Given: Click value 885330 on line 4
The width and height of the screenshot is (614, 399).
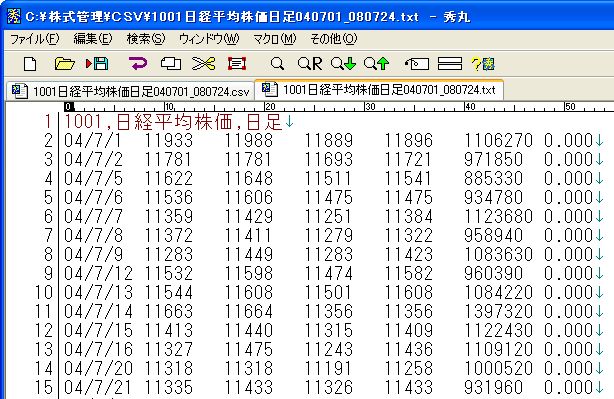Looking at the screenshot, I should point(493,179).
